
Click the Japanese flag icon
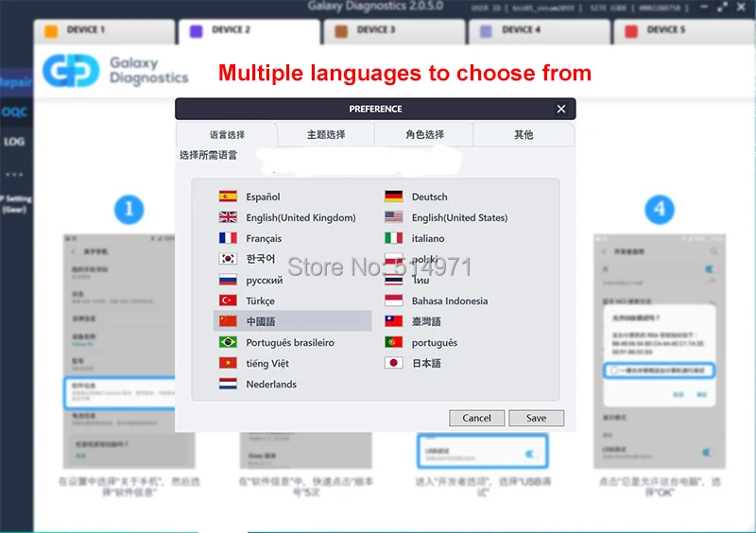point(394,363)
